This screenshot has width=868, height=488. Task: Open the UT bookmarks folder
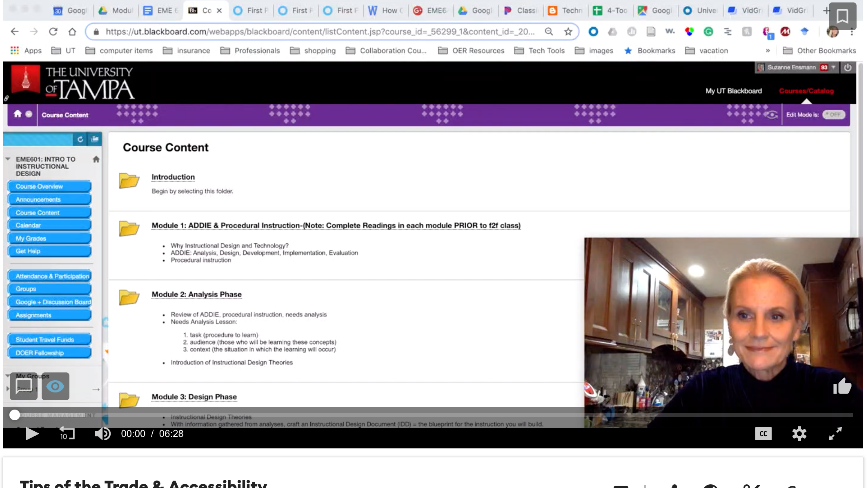(63, 51)
